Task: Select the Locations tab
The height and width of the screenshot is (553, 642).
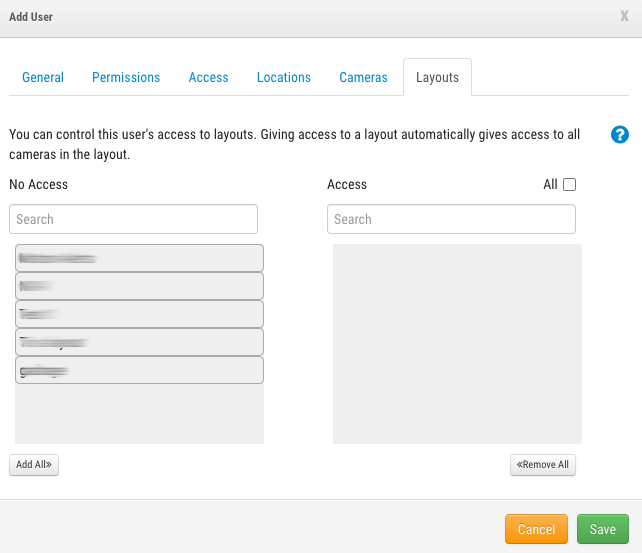Action: 284,77
